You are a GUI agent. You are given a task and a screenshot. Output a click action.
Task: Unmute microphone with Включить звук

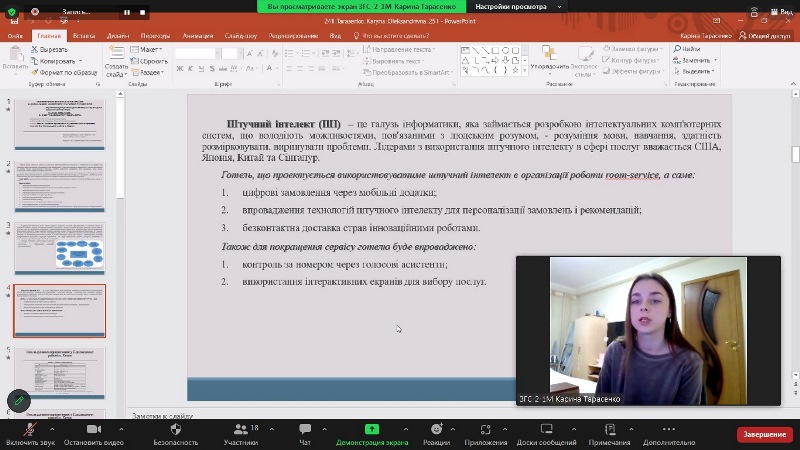(x=30, y=434)
